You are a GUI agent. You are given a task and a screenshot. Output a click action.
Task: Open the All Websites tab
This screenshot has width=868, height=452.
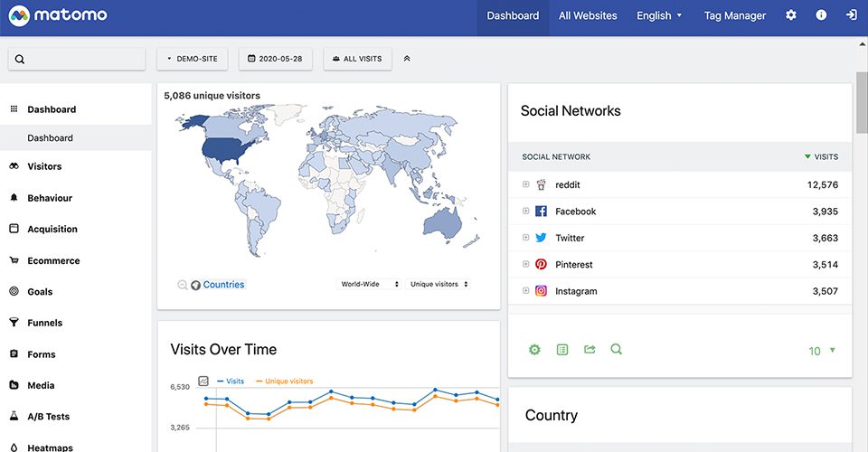(x=588, y=15)
